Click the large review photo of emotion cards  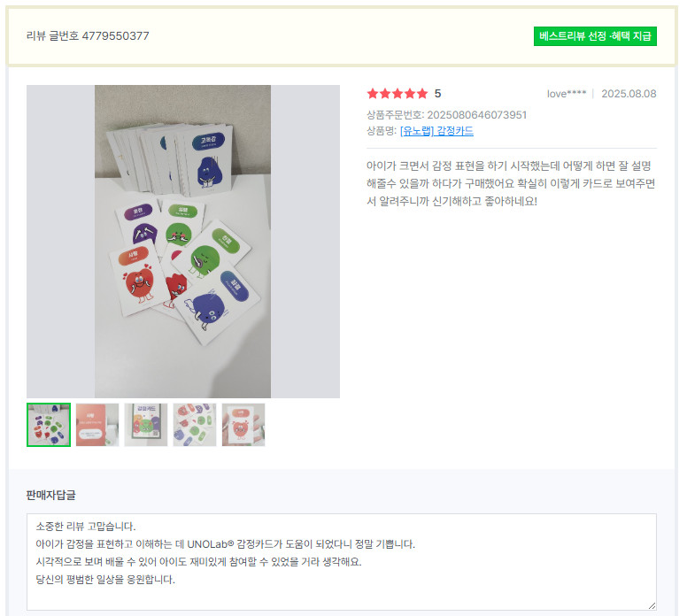[x=183, y=242]
